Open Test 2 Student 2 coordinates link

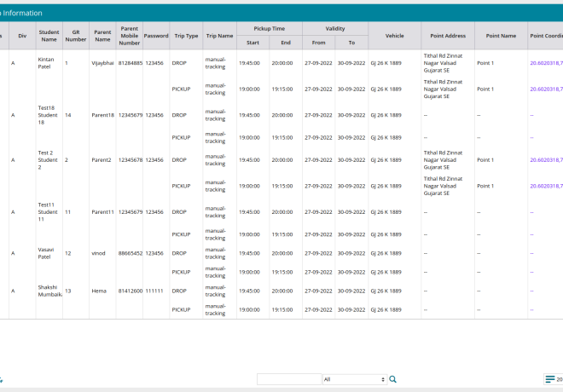point(546,159)
